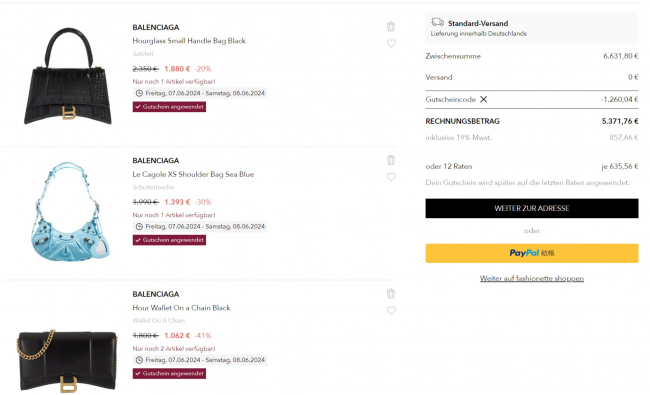The image size is (650, 395).
Task: Open Weiter auf fashionette shoppen link
Action: click(532, 278)
